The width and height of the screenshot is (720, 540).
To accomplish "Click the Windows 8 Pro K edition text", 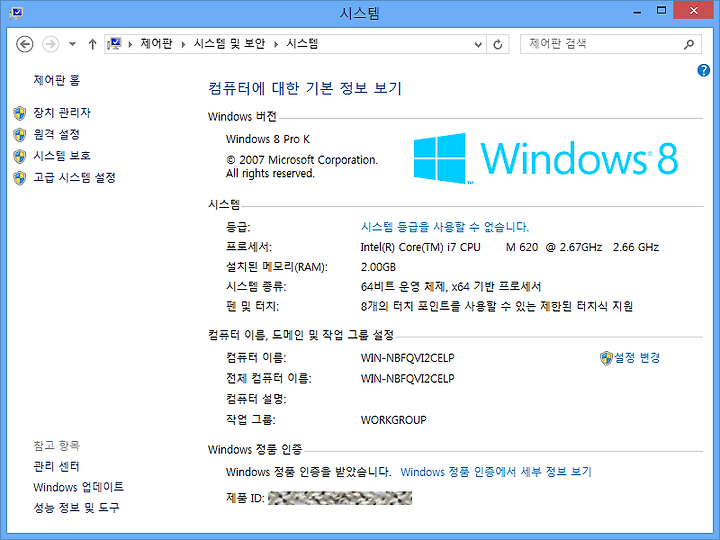I will click(x=268, y=139).
